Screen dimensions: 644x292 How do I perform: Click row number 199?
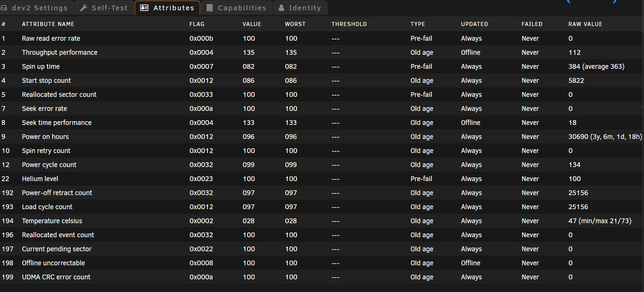pyautogui.click(x=7, y=277)
